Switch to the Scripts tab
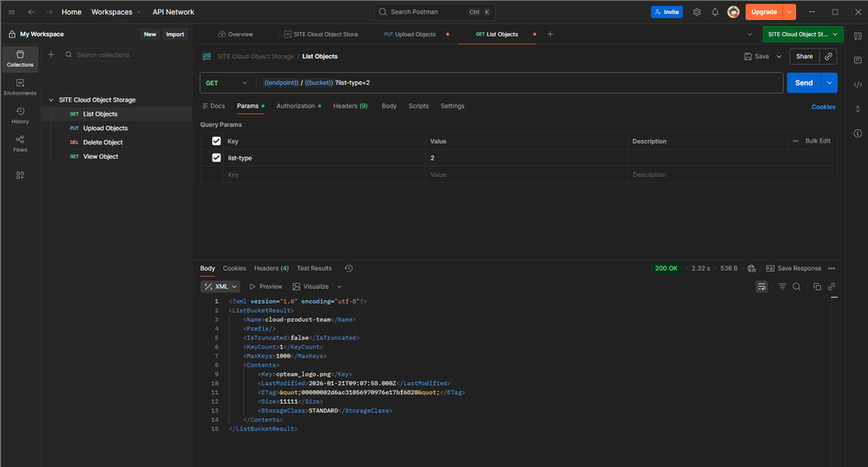 418,106
